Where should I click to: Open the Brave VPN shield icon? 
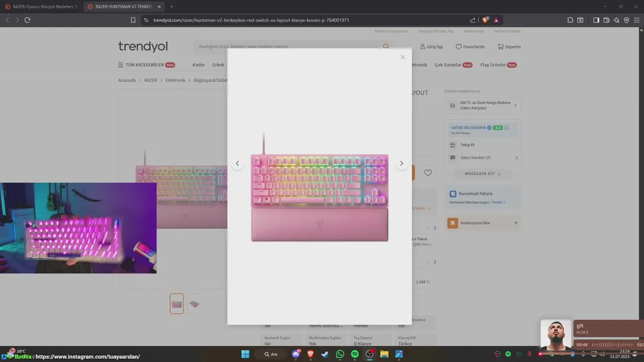coord(626,20)
